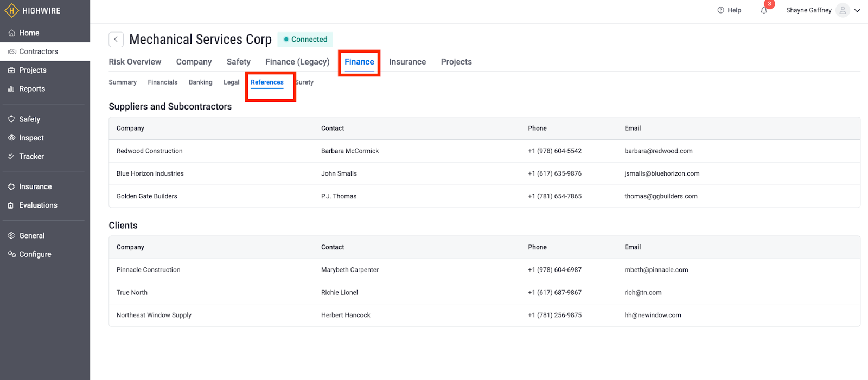Image resolution: width=868 pixels, height=380 pixels.
Task: Open the Financials sub-tab
Action: 162,82
